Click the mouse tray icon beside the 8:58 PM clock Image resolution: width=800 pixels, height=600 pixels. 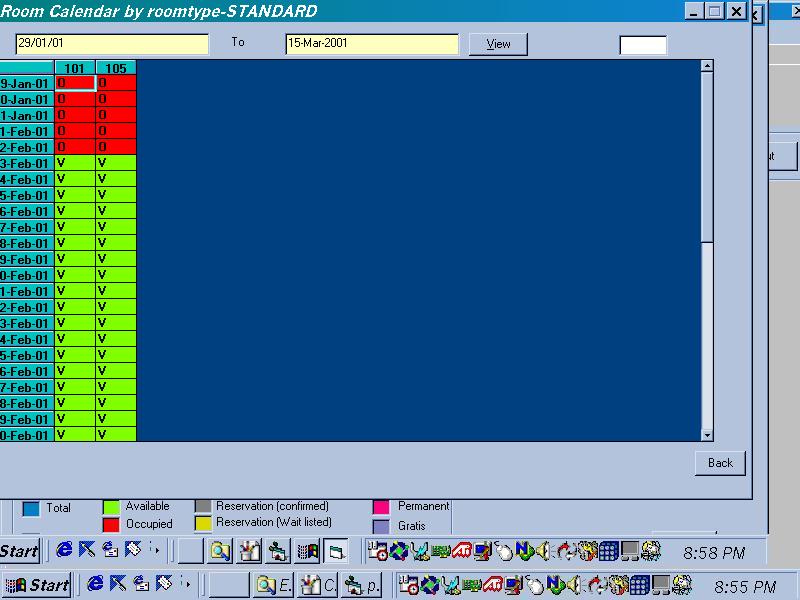503,552
